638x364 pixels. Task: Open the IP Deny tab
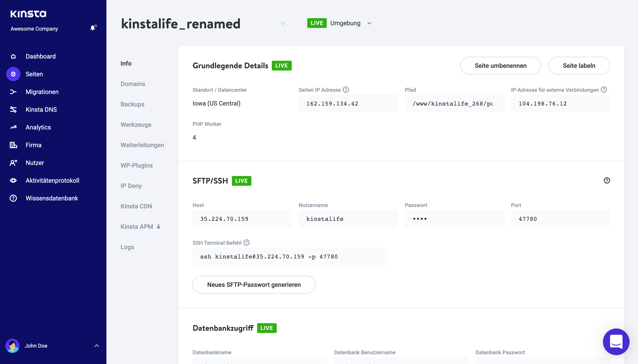131,186
